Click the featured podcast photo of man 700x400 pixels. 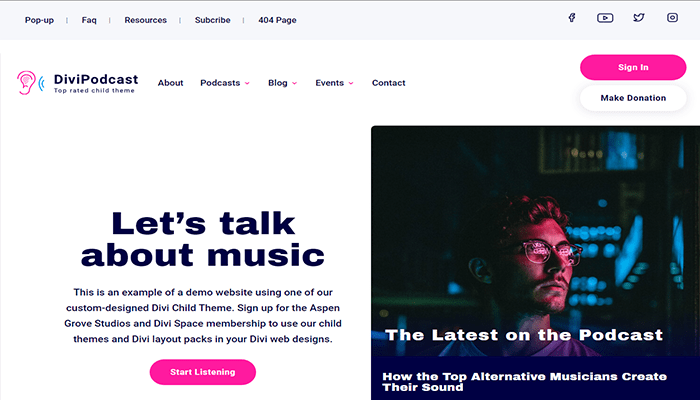click(x=535, y=241)
